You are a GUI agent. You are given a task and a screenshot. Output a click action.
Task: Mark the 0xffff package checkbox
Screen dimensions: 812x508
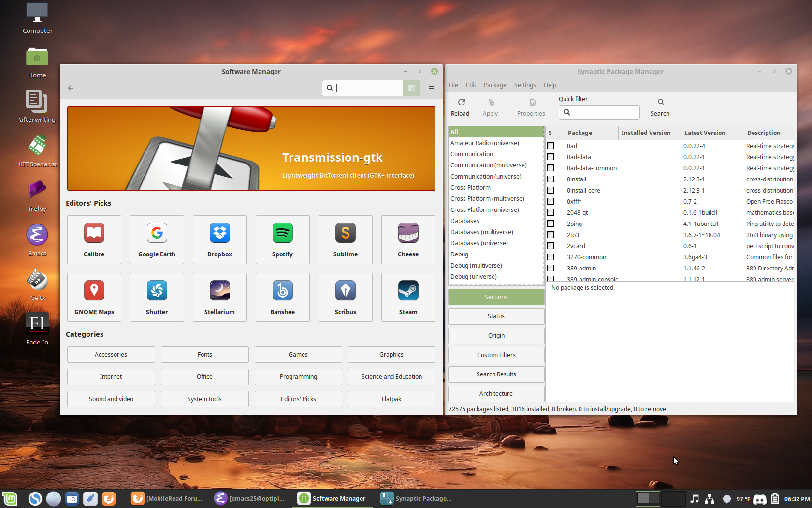coord(551,201)
